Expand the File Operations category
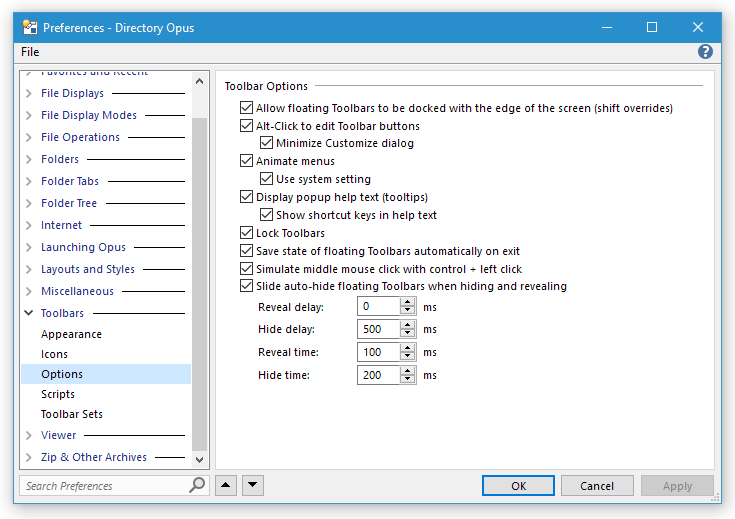735x519 pixels. coord(29,137)
